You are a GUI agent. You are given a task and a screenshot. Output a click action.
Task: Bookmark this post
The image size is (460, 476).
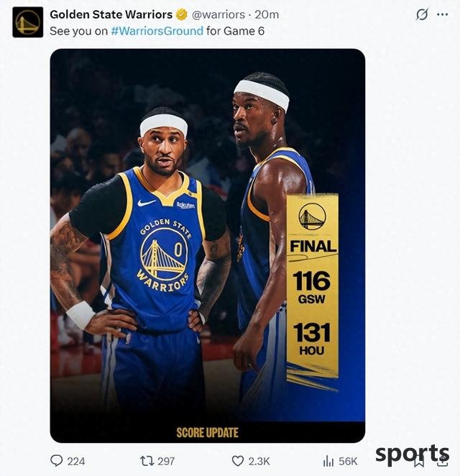click(x=419, y=462)
